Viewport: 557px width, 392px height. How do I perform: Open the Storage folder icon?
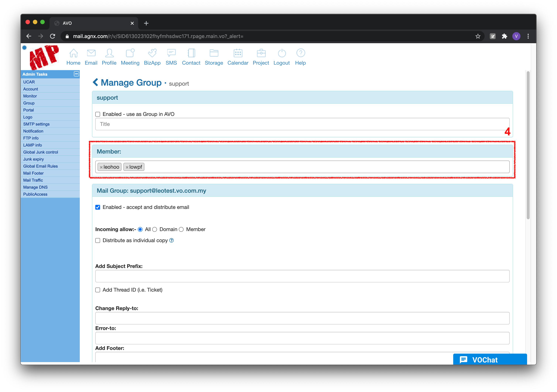[214, 53]
